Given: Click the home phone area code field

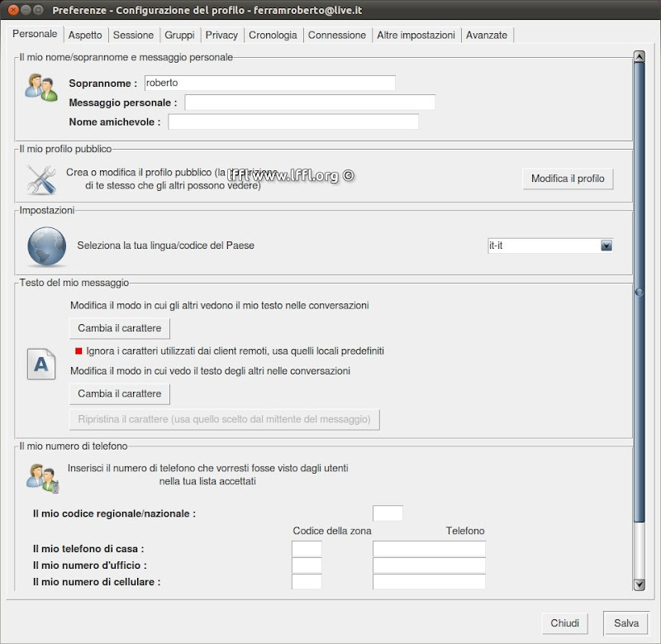Looking at the screenshot, I should tap(307, 549).
